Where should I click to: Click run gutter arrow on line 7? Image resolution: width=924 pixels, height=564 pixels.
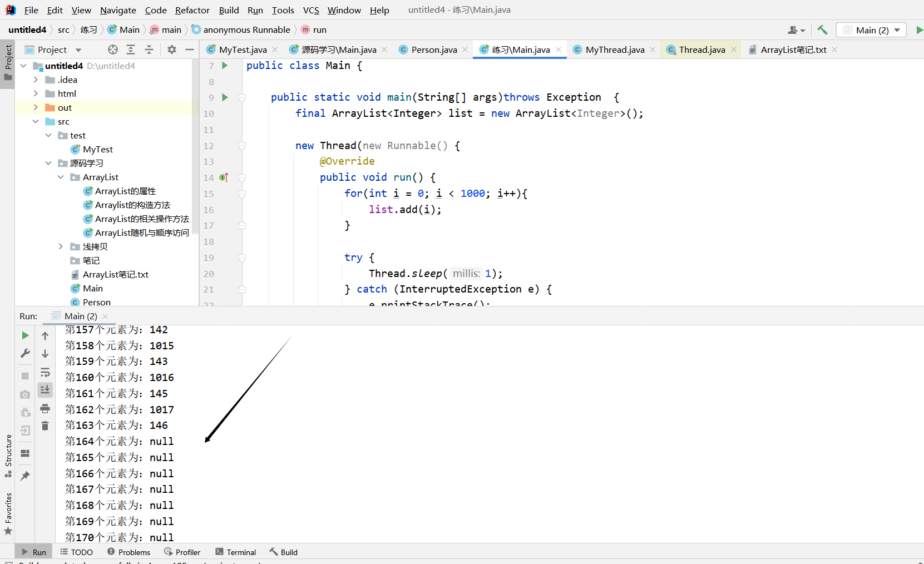(225, 66)
